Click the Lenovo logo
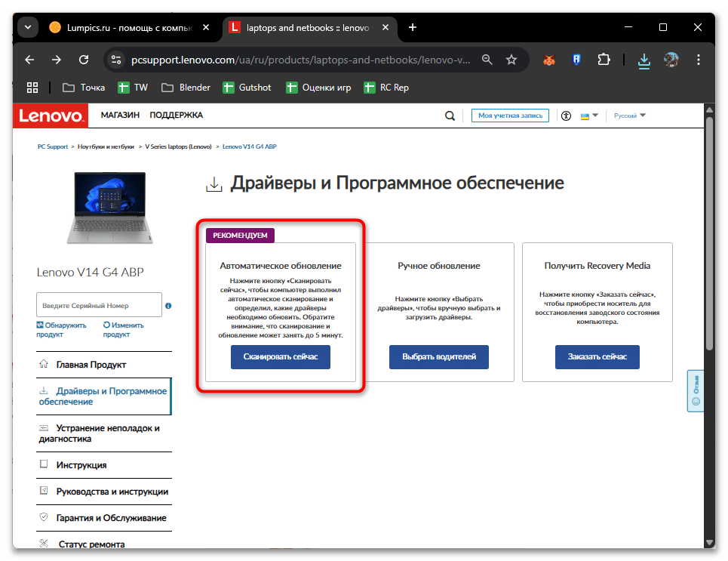Screen dimensions: 728x561 (51, 116)
